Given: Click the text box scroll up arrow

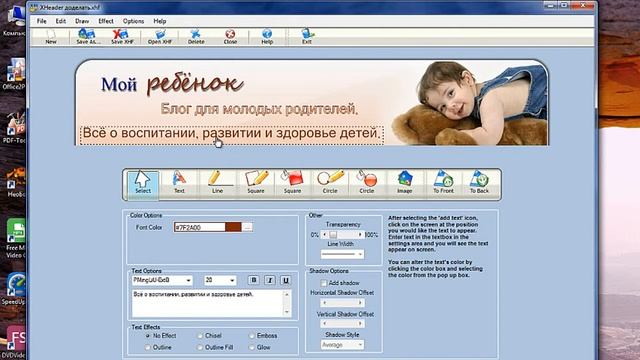Looking at the screenshot, I should coord(287,294).
